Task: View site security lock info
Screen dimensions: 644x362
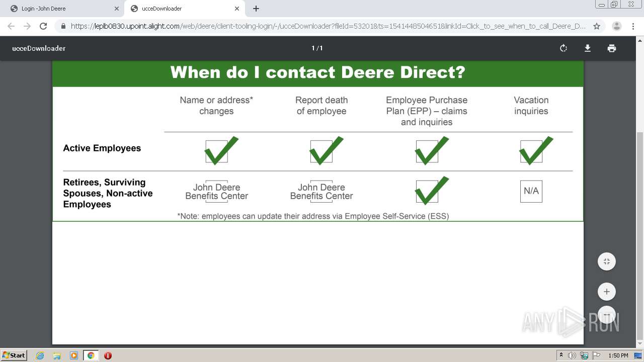Action: click(63, 26)
